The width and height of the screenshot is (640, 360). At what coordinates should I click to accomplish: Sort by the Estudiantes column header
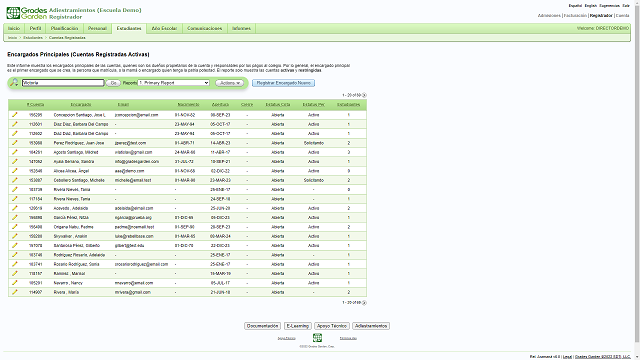point(349,104)
